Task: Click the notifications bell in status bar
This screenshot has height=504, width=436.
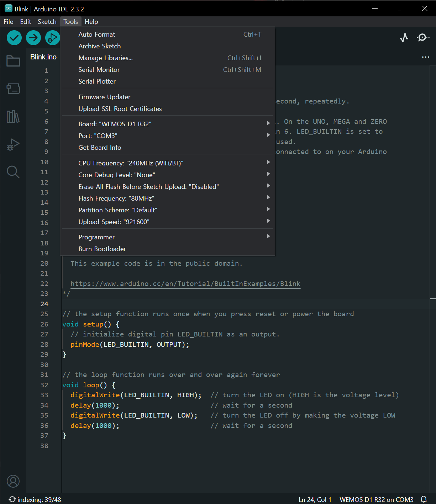Action: (424, 499)
